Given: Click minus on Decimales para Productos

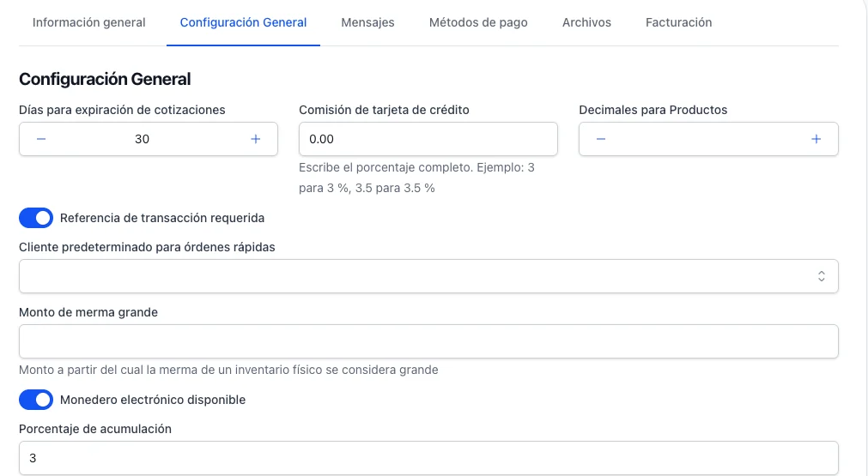Looking at the screenshot, I should (601, 139).
